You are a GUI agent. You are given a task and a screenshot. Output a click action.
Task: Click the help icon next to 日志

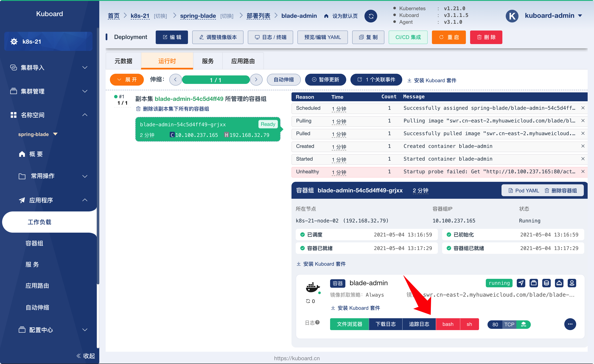(x=318, y=322)
